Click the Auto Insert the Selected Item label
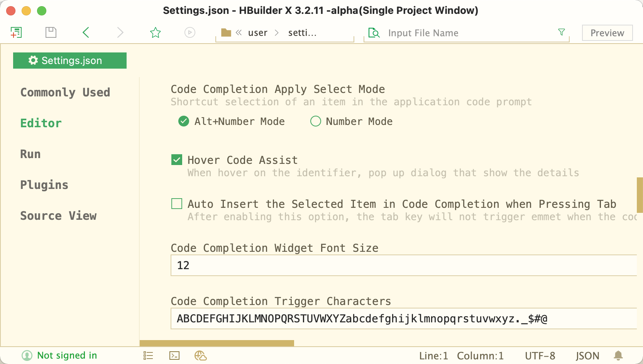This screenshot has width=643, height=364. pos(402,204)
